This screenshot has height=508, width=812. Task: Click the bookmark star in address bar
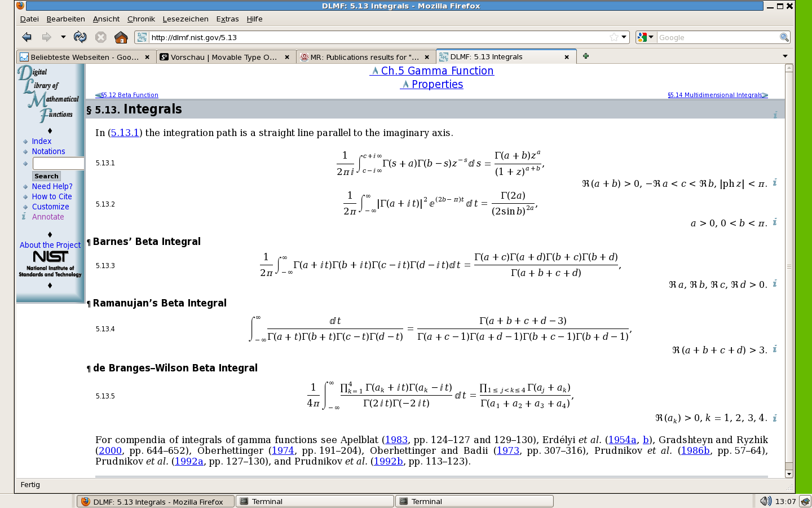pyautogui.click(x=614, y=37)
